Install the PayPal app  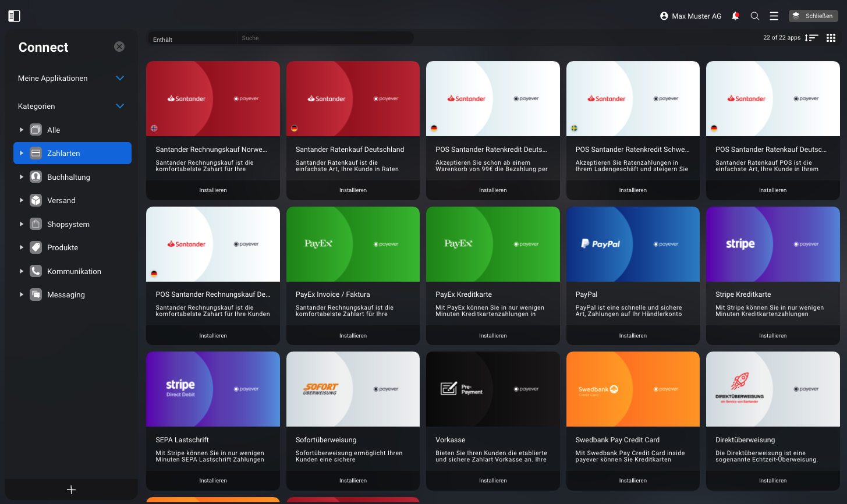(633, 336)
